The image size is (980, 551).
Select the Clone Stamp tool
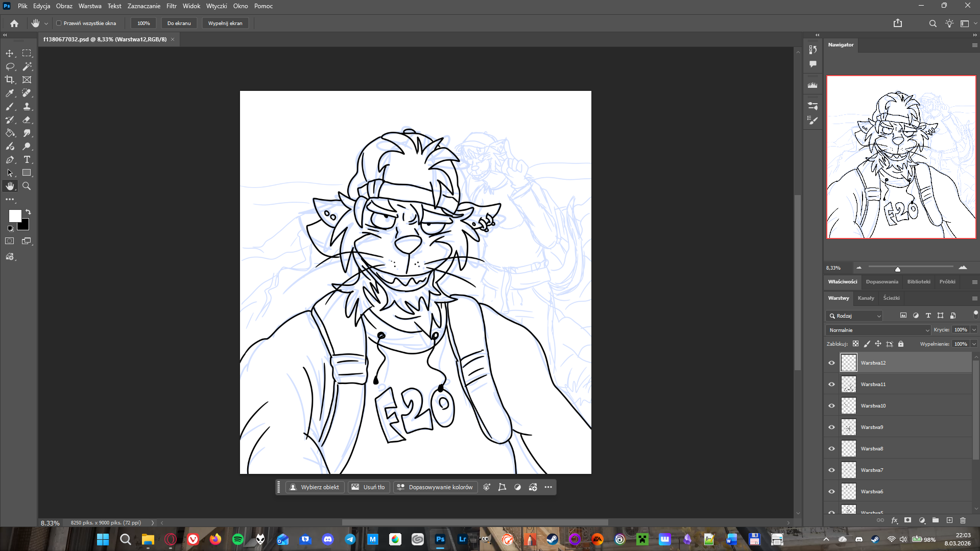coord(27,107)
